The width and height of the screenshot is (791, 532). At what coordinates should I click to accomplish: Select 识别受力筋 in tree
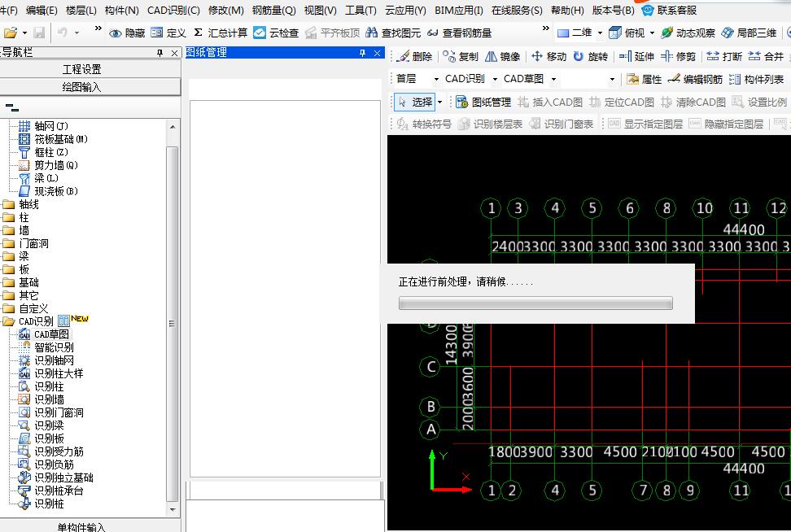point(59,451)
